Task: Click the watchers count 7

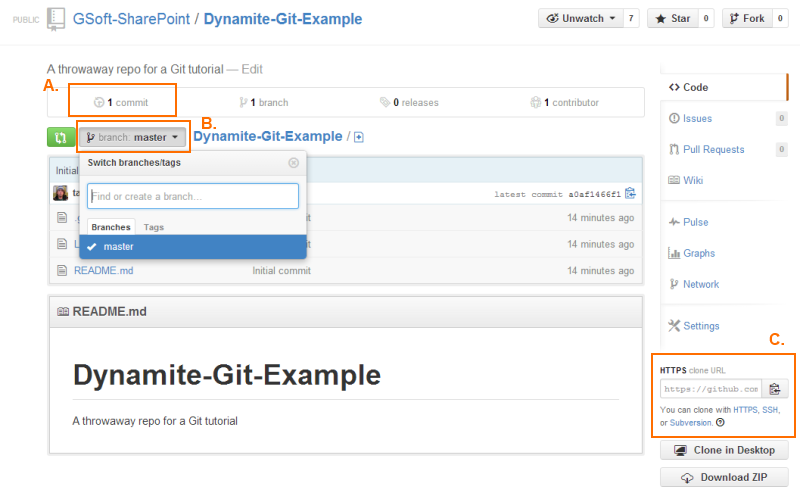Action: coord(631,18)
